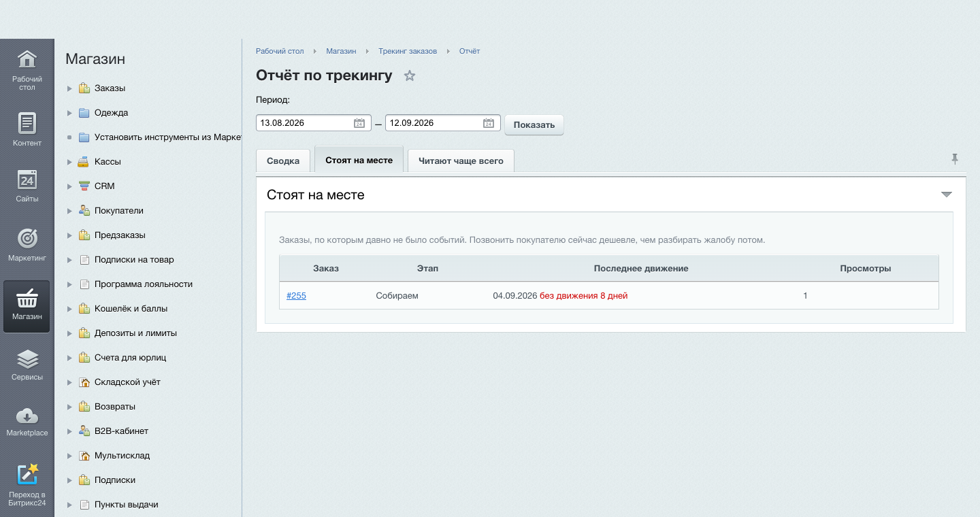980x517 pixels.
Task: Open the Marketplace cloud icon
Action: tap(27, 416)
